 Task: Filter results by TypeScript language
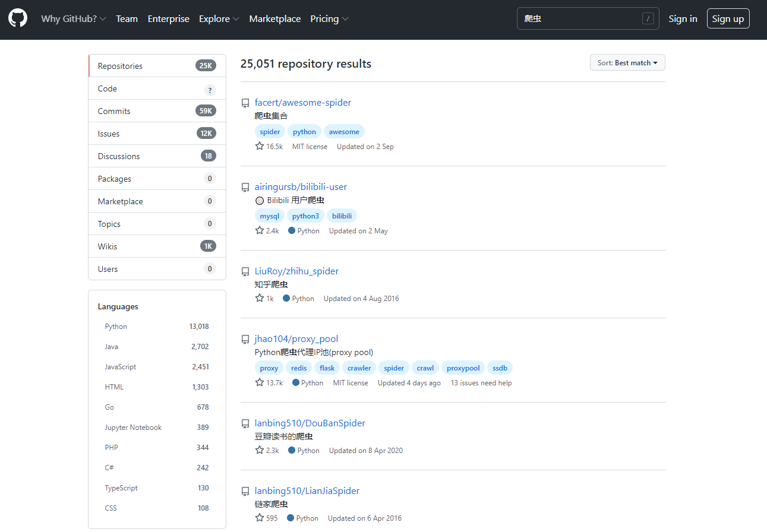coord(157,488)
